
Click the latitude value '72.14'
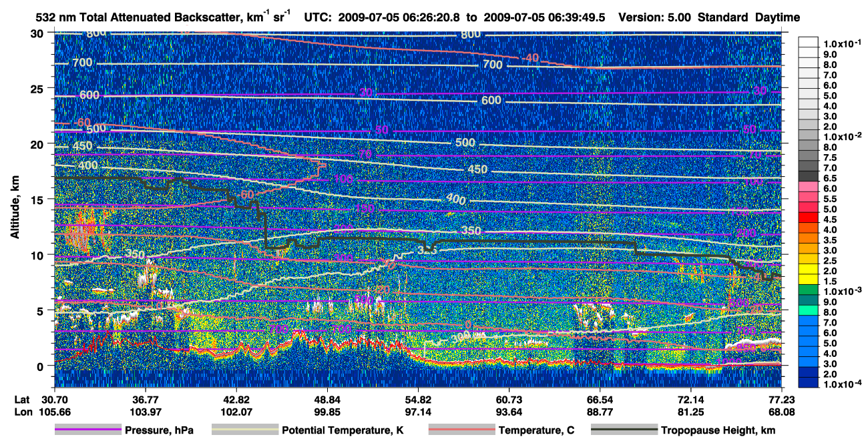click(690, 399)
